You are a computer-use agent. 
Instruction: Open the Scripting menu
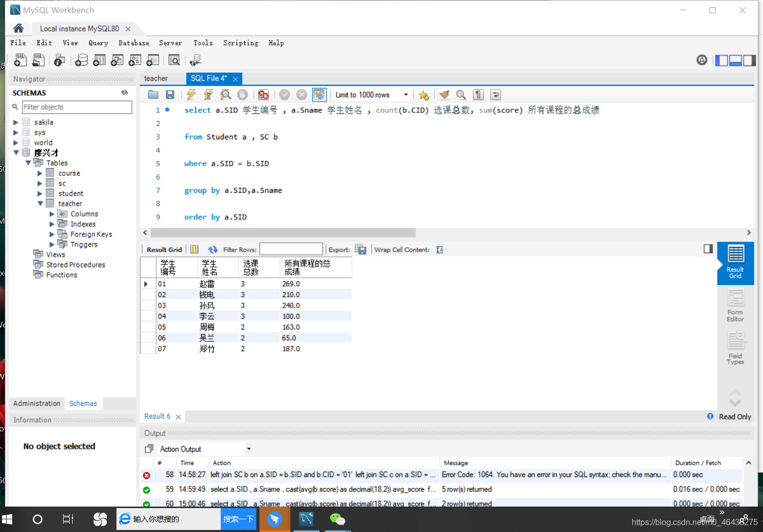click(x=241, y=43)
